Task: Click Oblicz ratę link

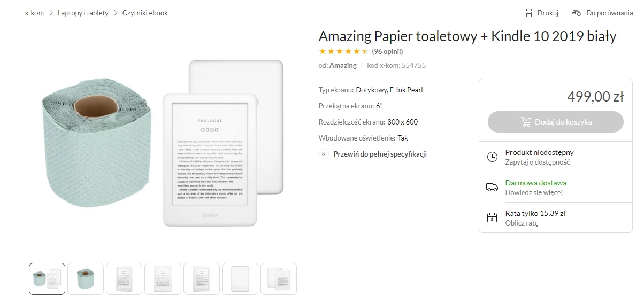Action: [522, 223]
